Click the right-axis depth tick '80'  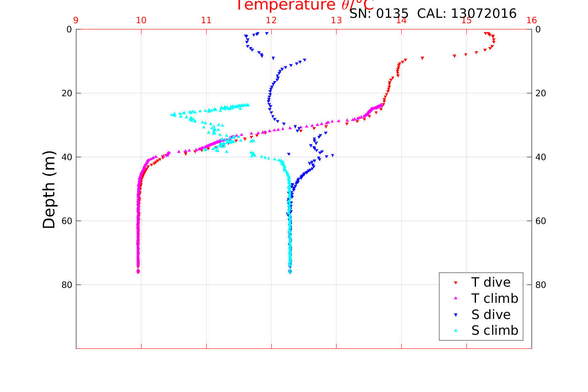click(541, 285)
